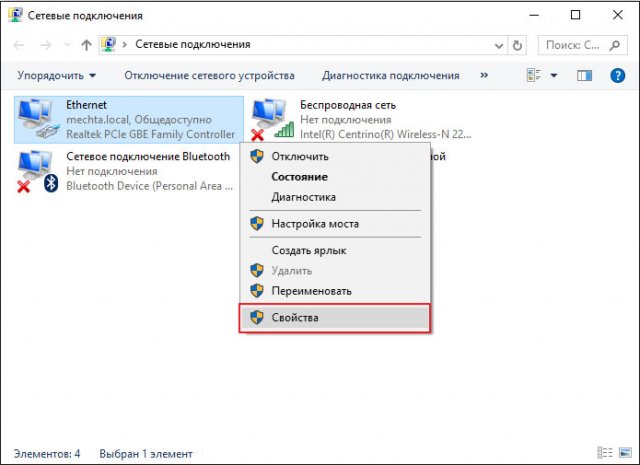This screenshot has width=640, height=465.
Task: Navigate back with the left arrow
Action: [x=18, y=45]
